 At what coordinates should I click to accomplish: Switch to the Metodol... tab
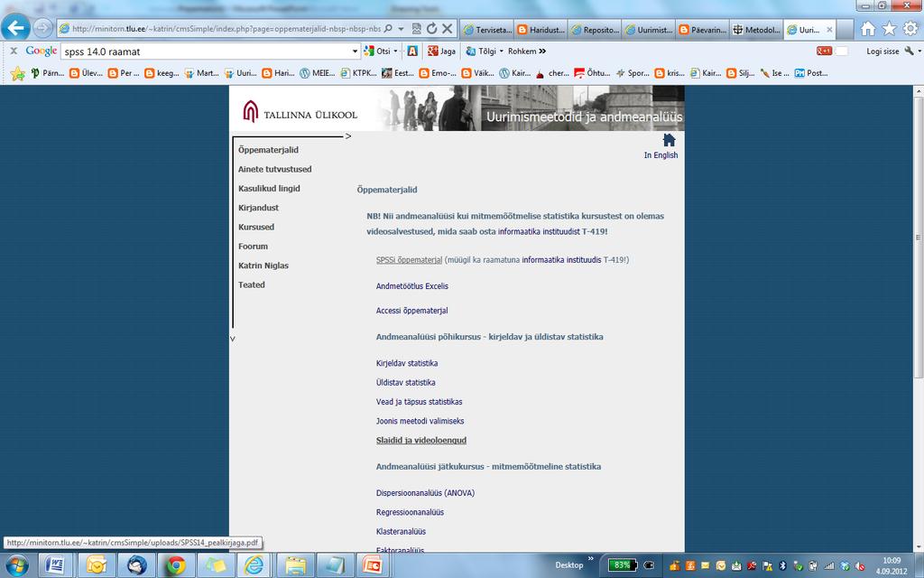(756, 30)
